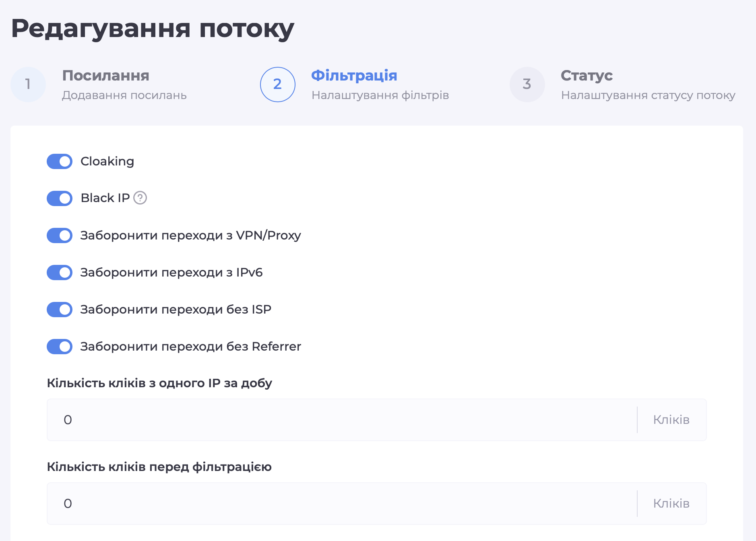
Task: Click Кліків suffix in per-IP field
Action: (671, 420)
